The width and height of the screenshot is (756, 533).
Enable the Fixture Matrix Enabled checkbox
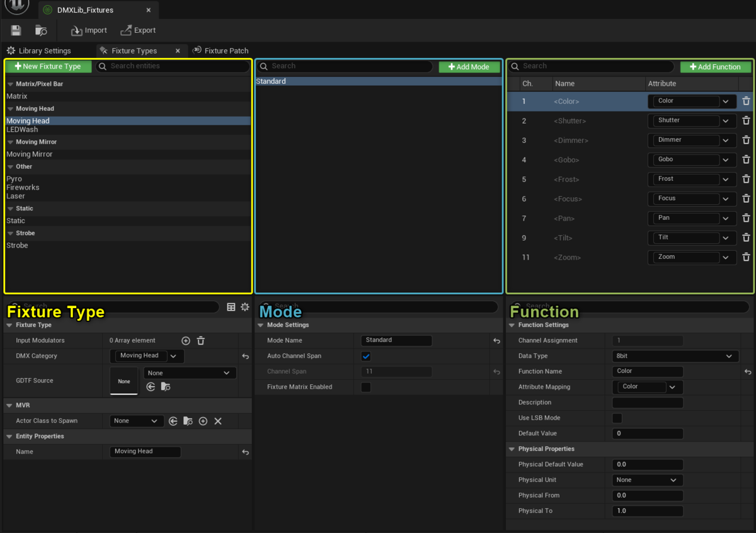[x=366, y=387]
